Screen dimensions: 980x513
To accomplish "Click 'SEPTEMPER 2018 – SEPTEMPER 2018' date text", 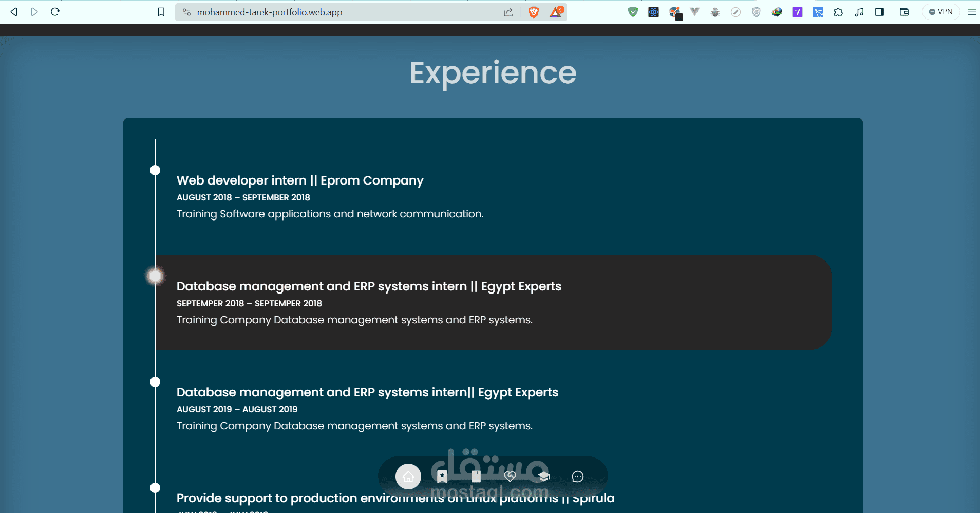I will (249, 303).
